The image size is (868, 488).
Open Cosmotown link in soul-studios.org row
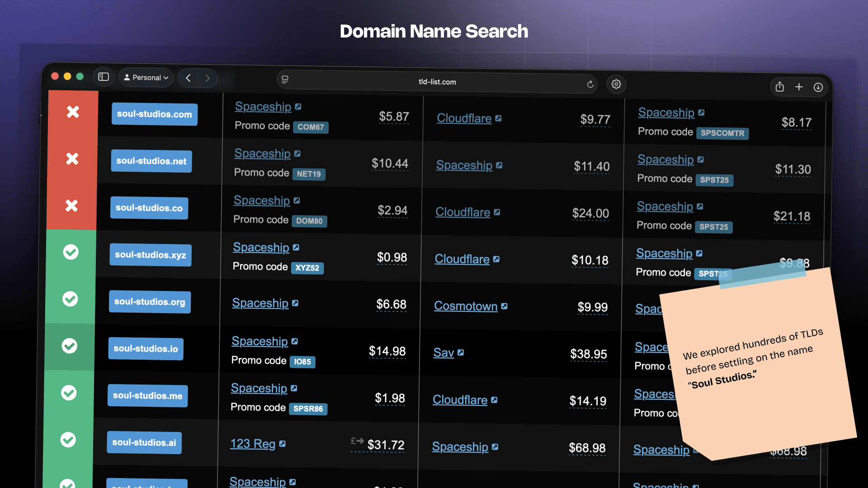[x=466, y=306]
